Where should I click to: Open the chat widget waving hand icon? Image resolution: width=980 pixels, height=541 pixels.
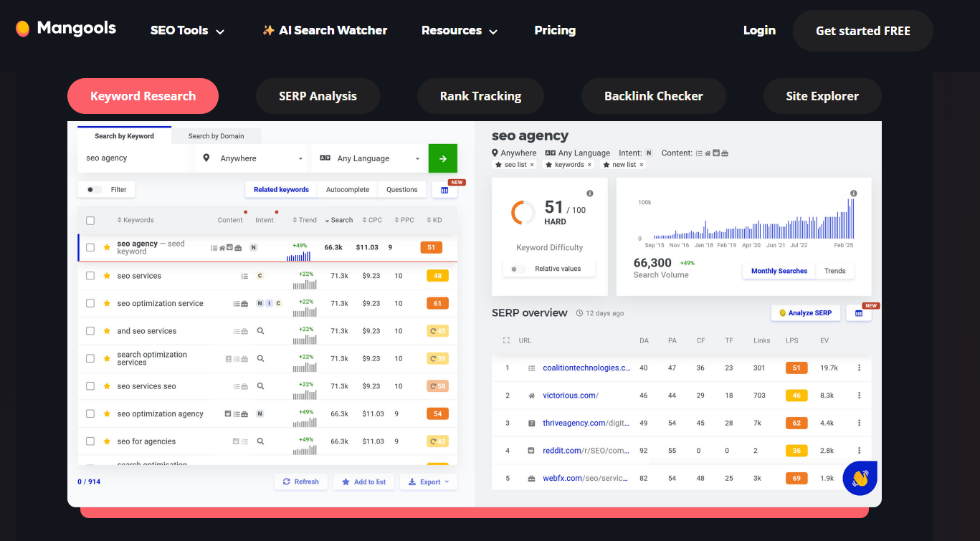tap(860, 478)
